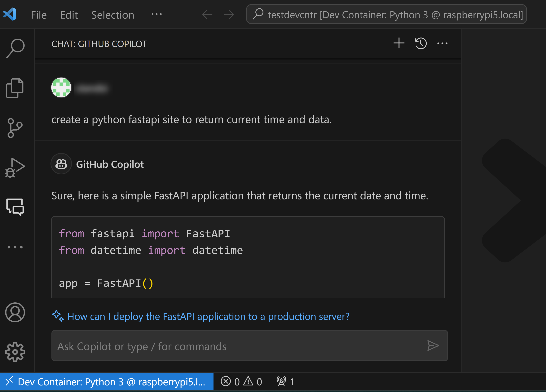
Task: Go back with the left arrow
Action: (207, 15)
